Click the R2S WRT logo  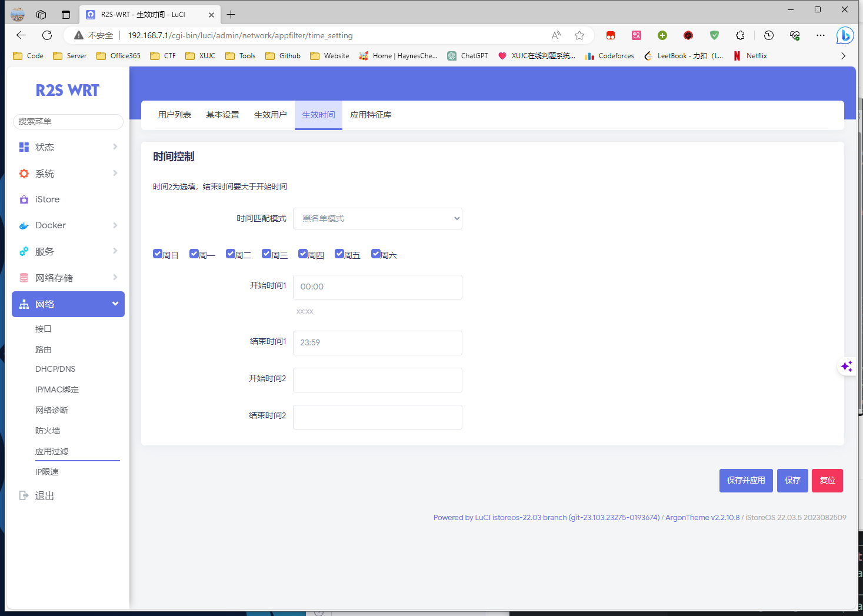68,91
